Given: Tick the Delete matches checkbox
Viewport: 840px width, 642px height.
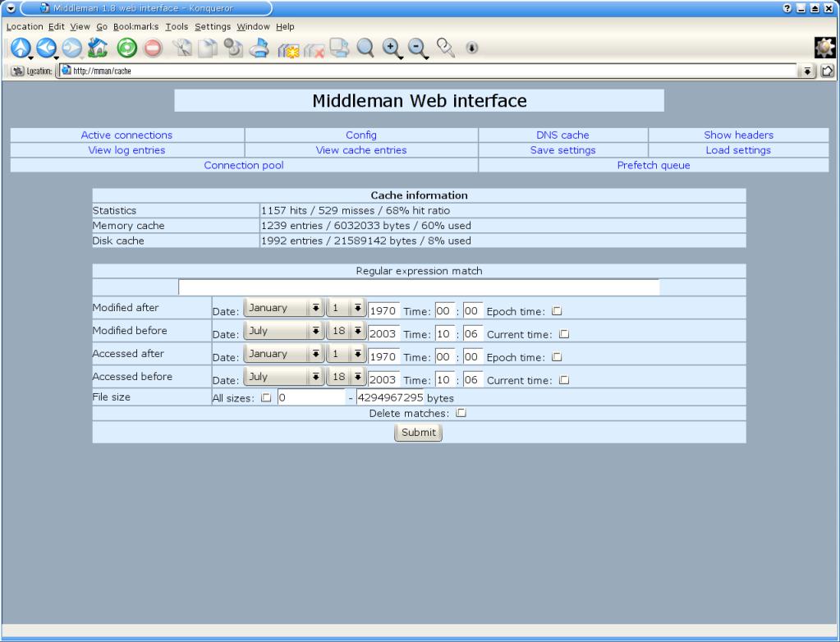Looking at the screenshot, I should [461, 413].
